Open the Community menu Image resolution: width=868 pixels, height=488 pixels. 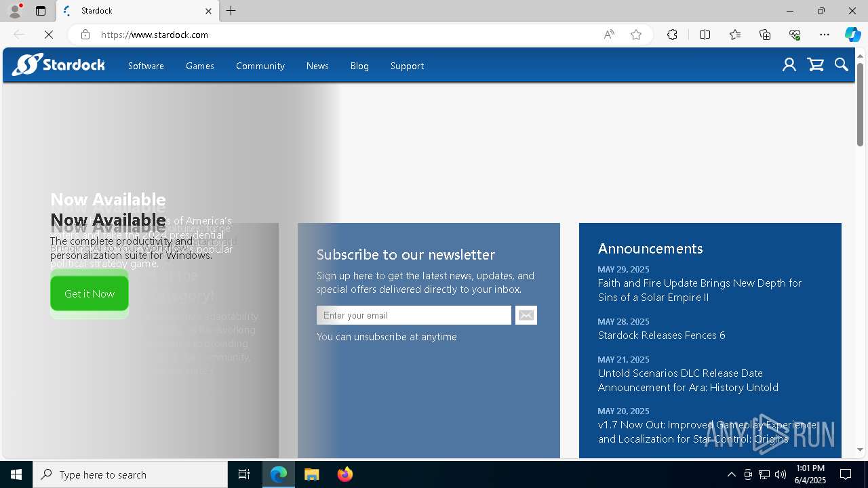(260, 66)
